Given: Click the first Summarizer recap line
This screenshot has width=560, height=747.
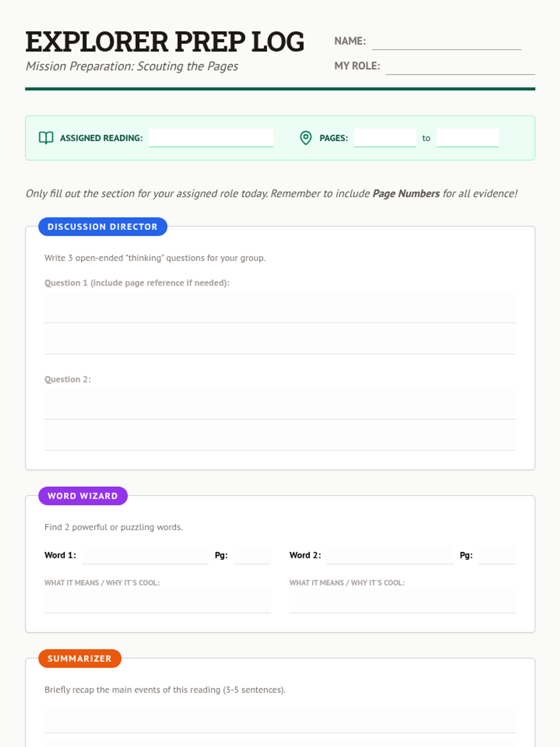Looking at the screenshot, I should coord(280,719).
